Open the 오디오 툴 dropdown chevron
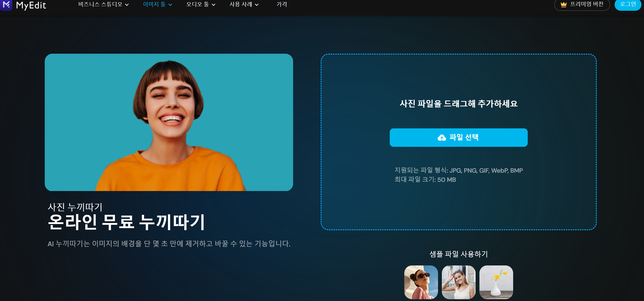 point(214,5)
